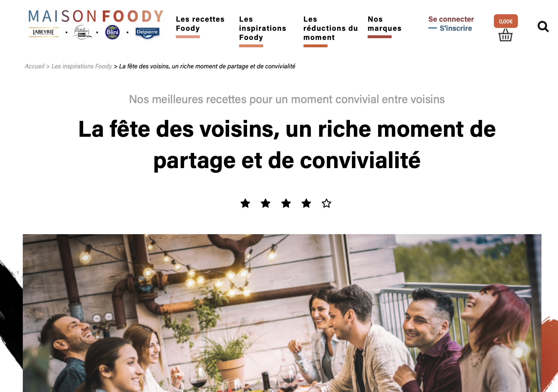The image size is (558, 392).
Task: Rate the article one star
Action: [x=245, y=203]
